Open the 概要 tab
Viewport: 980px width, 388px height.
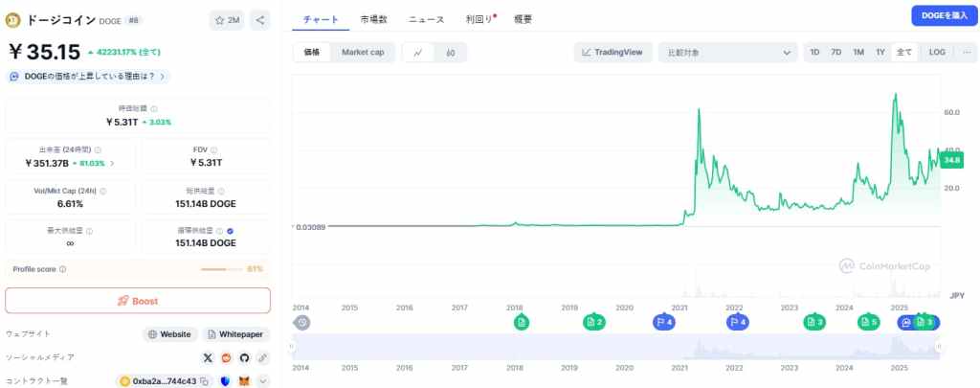tap(523, 19)
